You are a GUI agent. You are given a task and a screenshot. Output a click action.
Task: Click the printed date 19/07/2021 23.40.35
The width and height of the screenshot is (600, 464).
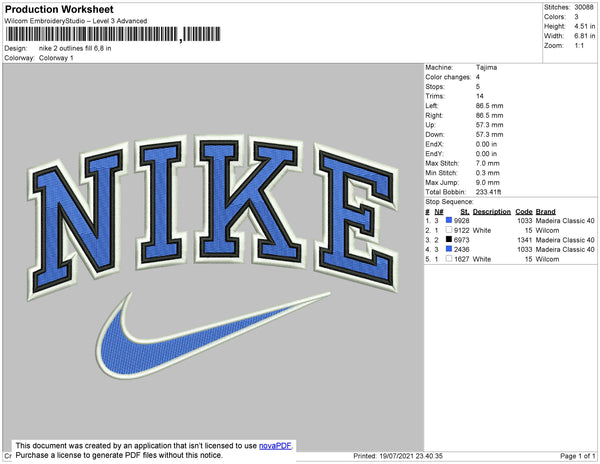[x=411, y=456]
